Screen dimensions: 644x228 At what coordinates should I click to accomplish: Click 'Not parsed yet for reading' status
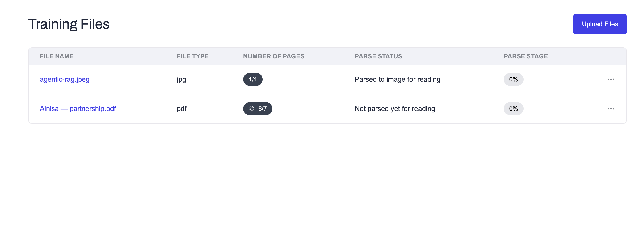pyautogui.click(x=395, y=108)
